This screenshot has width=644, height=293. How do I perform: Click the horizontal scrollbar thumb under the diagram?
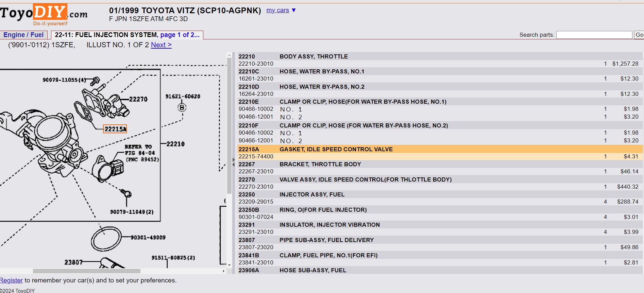pos(86,271)
